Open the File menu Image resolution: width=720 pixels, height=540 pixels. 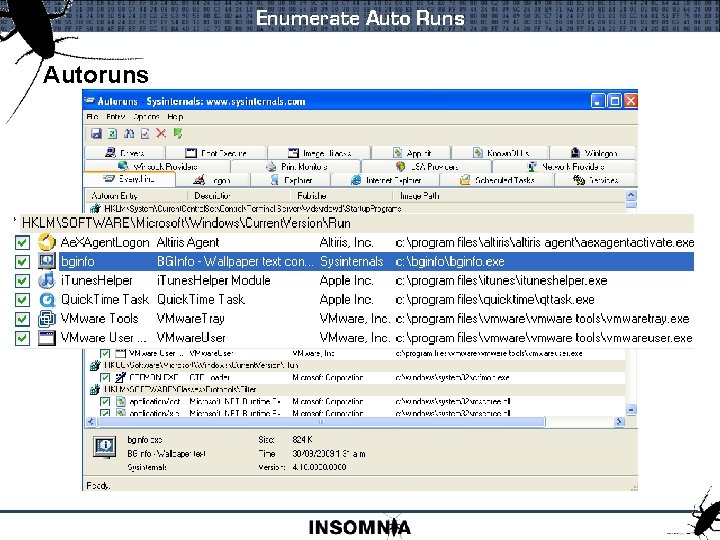click(92, 117)
